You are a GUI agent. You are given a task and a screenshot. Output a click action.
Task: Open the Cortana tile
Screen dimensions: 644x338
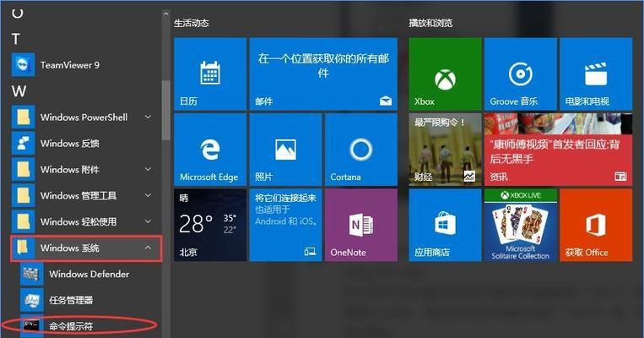click(x=361, y=150)
